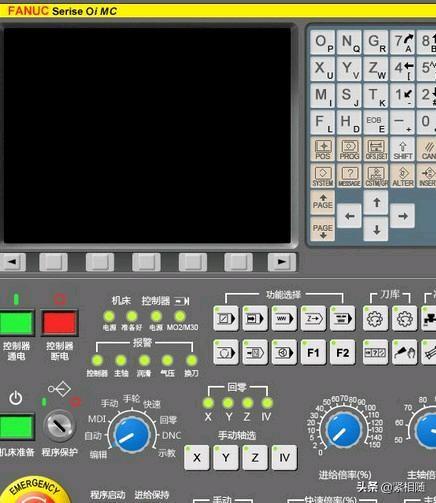Click the M / I address key
436x503 pixels.
(x=323, y=96)
